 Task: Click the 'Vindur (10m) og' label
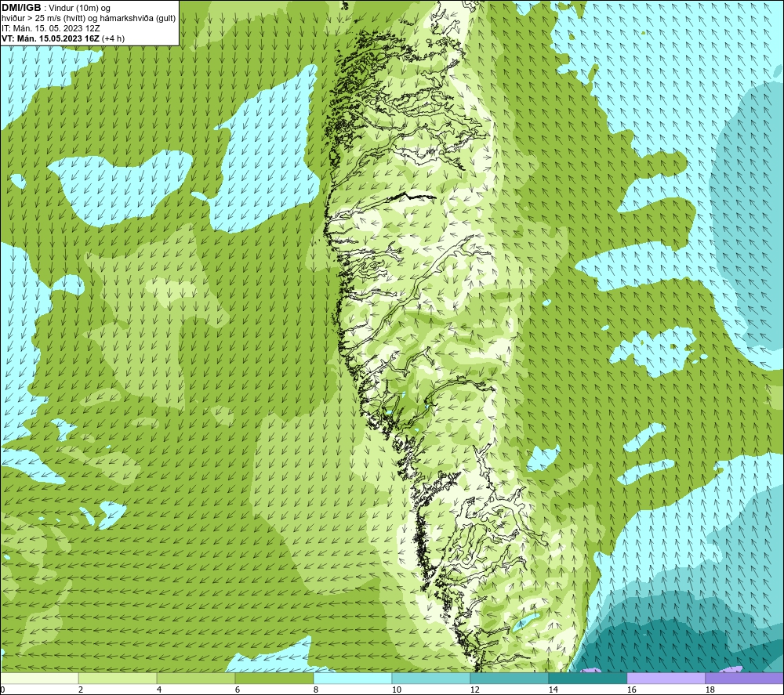(x=79, y=9)
